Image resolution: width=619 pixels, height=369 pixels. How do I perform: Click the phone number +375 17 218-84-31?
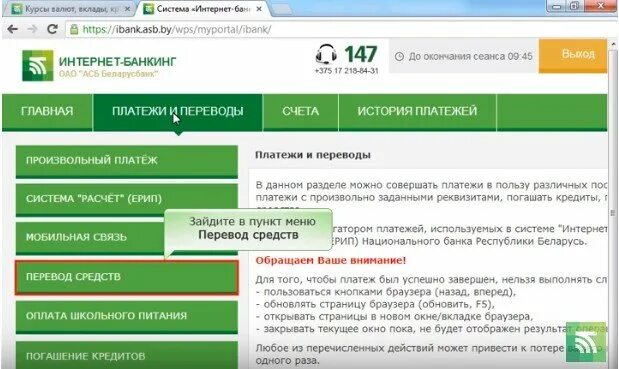(x=346, y=71)
